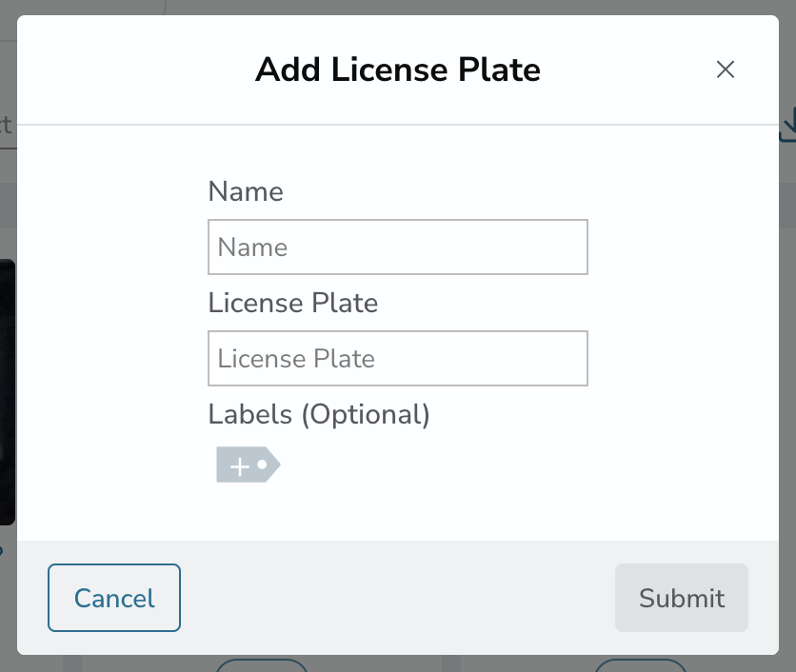Image resolution: width=796 pixels, height=672 pixels.
Task: Click the download icon behind the dialog
Action: [787, 125]
